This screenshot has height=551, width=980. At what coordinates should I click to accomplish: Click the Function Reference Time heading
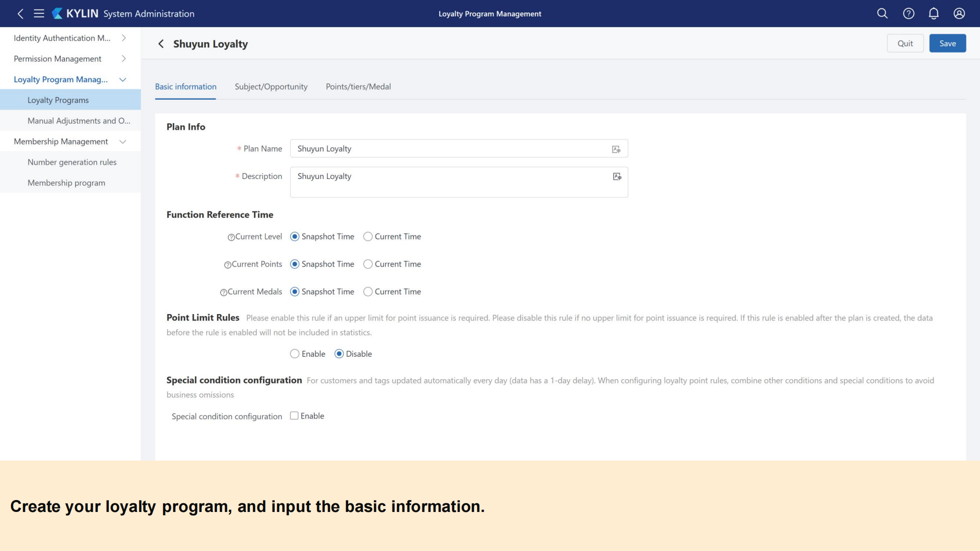pyautogui.click(x=220, y=214)
